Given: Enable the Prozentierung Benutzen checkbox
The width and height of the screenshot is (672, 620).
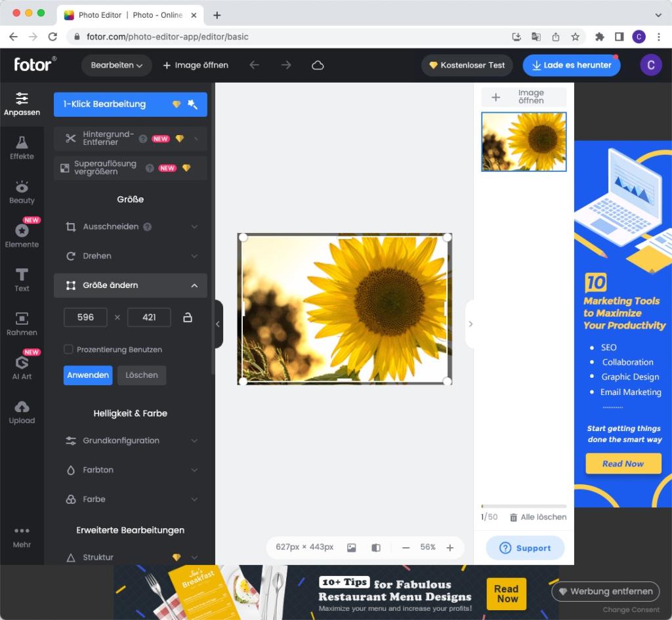Looking at the screenshot, I should [x=68, y=350].
